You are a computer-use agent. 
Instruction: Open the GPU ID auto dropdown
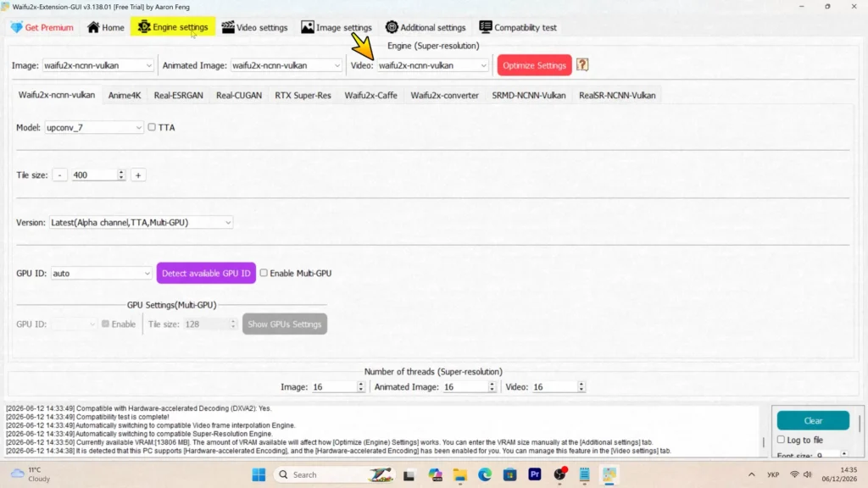click(x=102, y=274)
